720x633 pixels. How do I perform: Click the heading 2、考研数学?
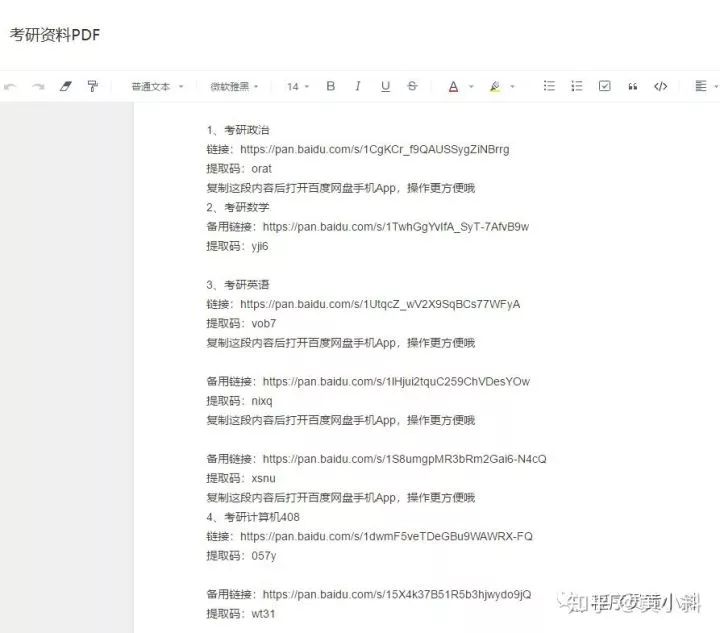[238, 207]
